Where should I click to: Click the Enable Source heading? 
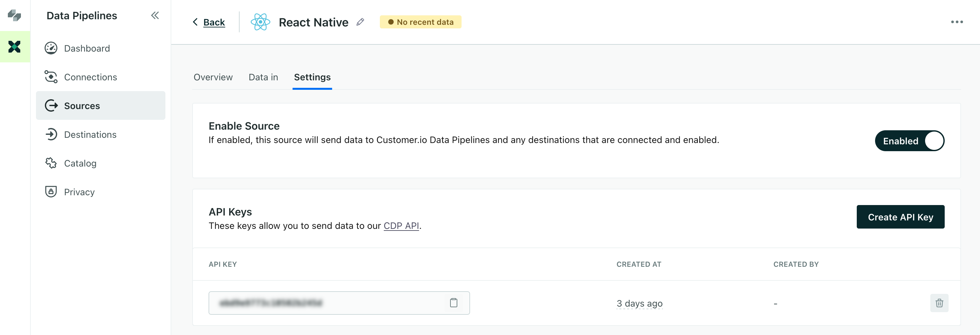(244, 126)
